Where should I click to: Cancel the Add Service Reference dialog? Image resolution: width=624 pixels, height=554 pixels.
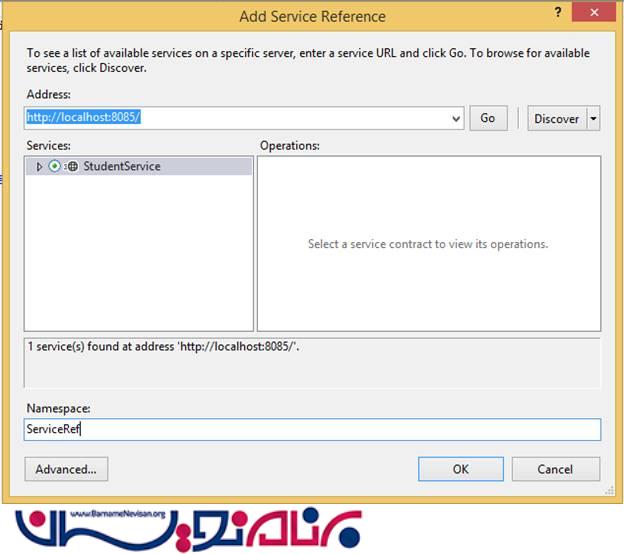556,469
